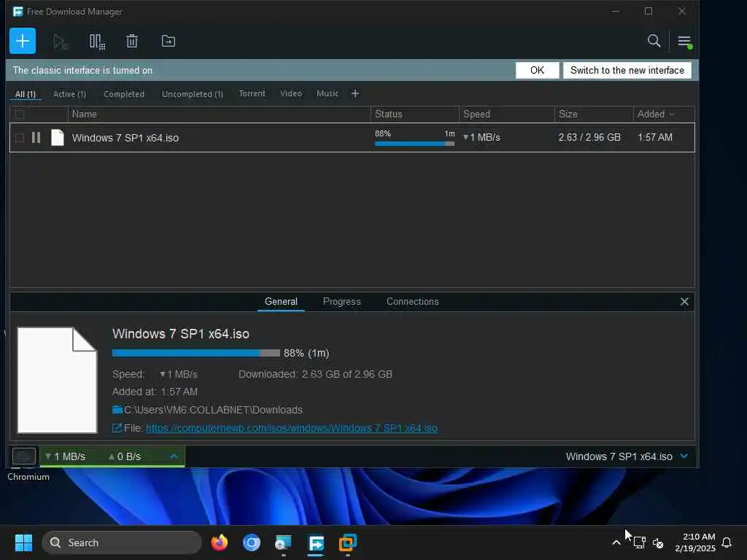The width and height of the screenshot is (747, 560).
Task: Click the taskbar Search box
Action: [122, 542]
